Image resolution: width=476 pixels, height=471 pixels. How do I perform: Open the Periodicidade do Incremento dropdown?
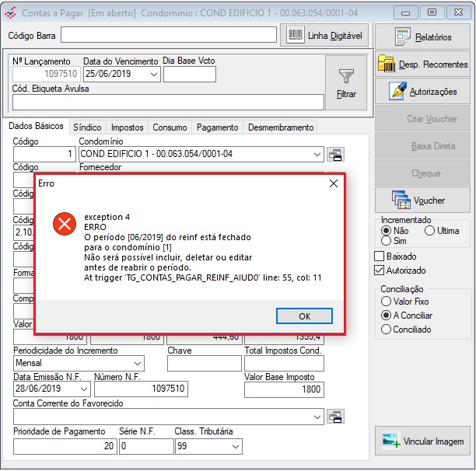[138, 363]
